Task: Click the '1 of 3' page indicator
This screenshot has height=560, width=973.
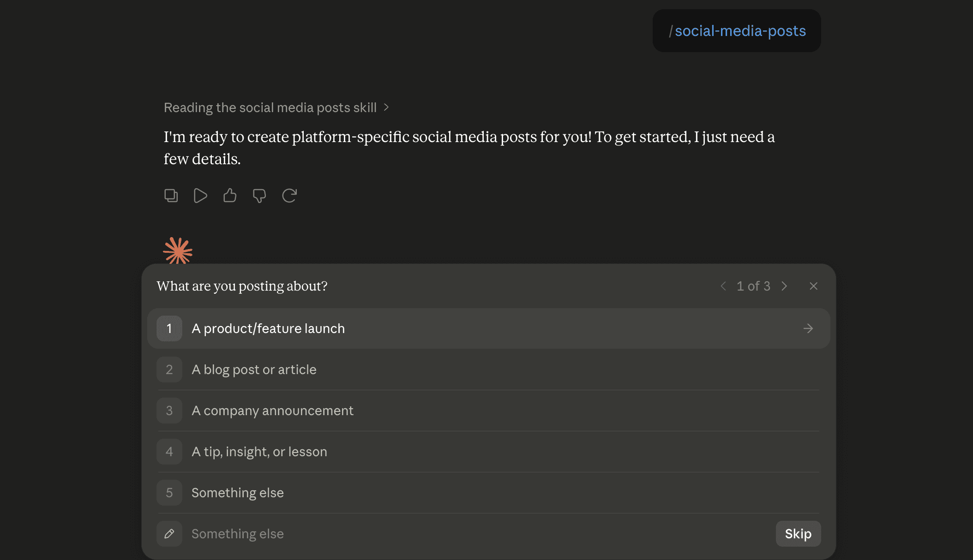Action: point(753,286)
